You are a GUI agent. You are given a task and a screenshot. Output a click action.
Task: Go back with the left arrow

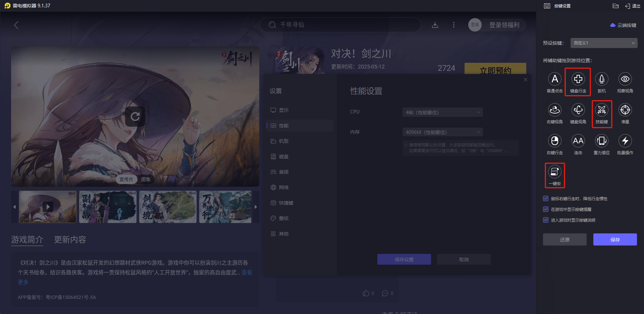point(16,25)
